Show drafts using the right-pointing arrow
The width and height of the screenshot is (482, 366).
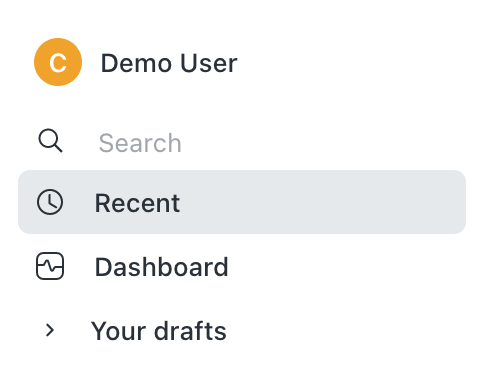[x=50, y=330]
